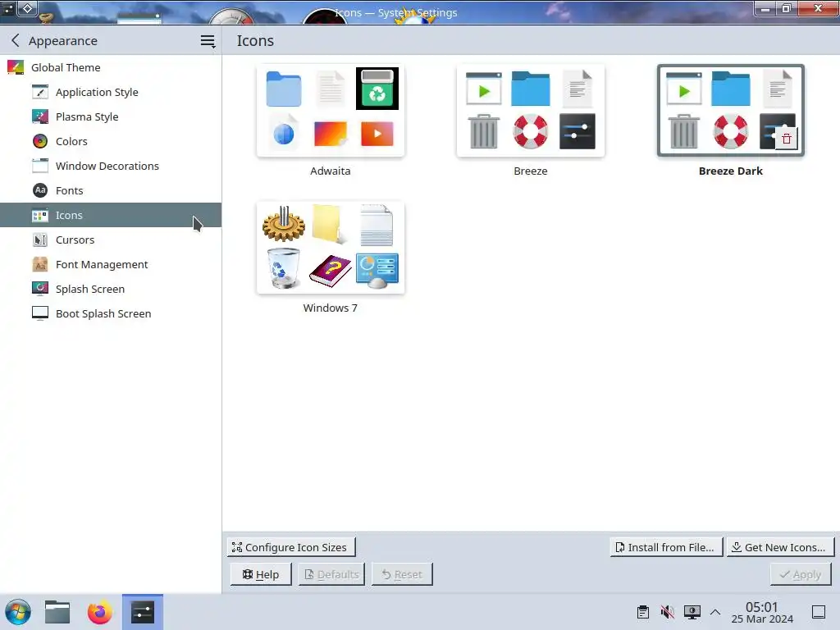Open the window menu icon in titlebar
Screen dimensions: 840x630
pos(8,8)
